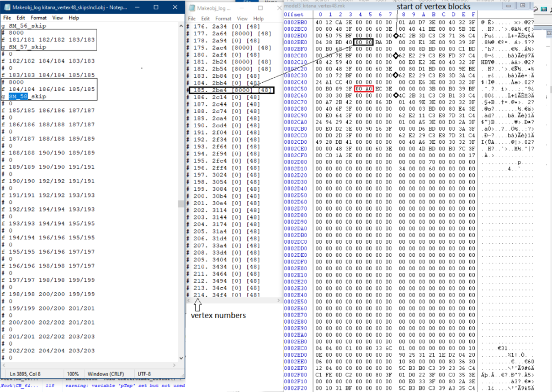
Task: Open View menu in left Notepad window
Action: 57,18
